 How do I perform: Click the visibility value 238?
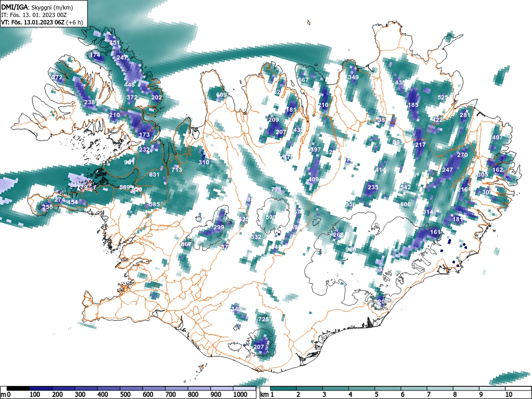point(89,102)
